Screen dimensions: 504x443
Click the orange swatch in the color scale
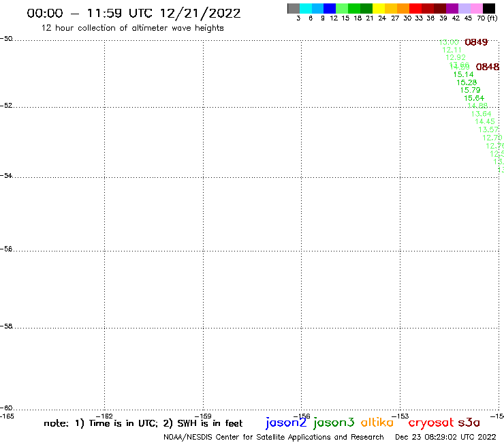tap(403, 8)
